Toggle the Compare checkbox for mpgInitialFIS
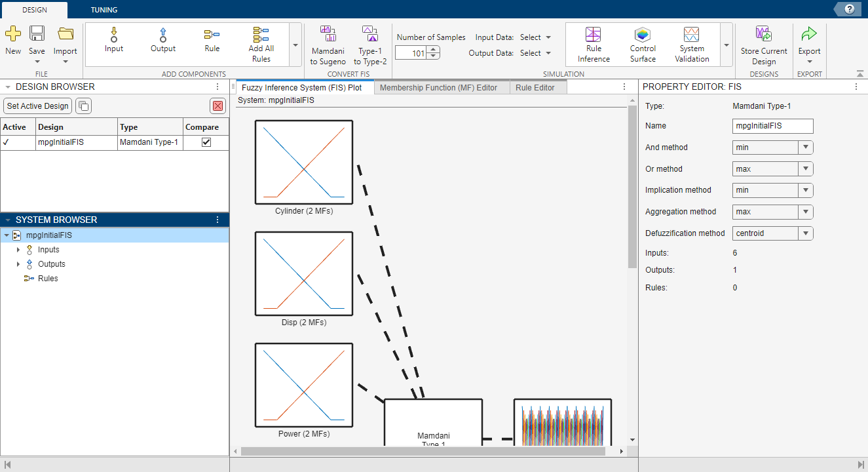 pos(205,142)
